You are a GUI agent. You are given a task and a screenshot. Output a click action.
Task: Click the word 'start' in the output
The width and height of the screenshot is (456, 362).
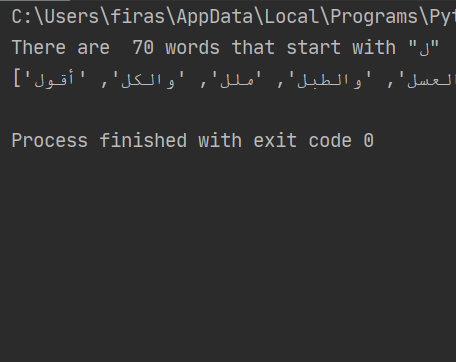pyautogui.click(x=313, y=48)
